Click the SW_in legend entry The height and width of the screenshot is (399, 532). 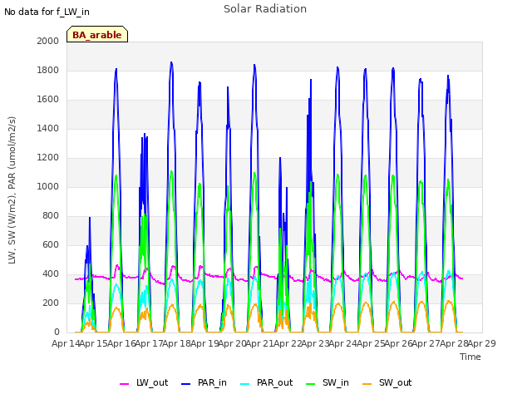pyautogui.click(x=327, y=382)
